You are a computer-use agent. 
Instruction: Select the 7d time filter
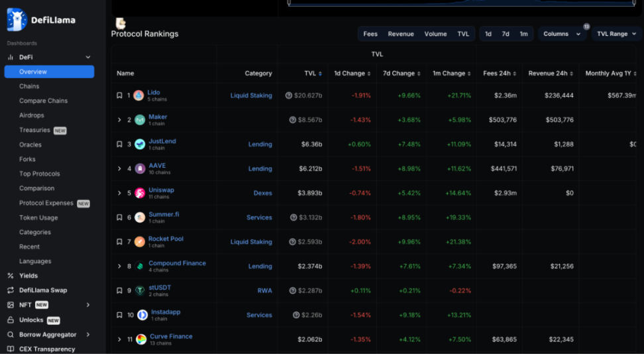coord(506,34)
